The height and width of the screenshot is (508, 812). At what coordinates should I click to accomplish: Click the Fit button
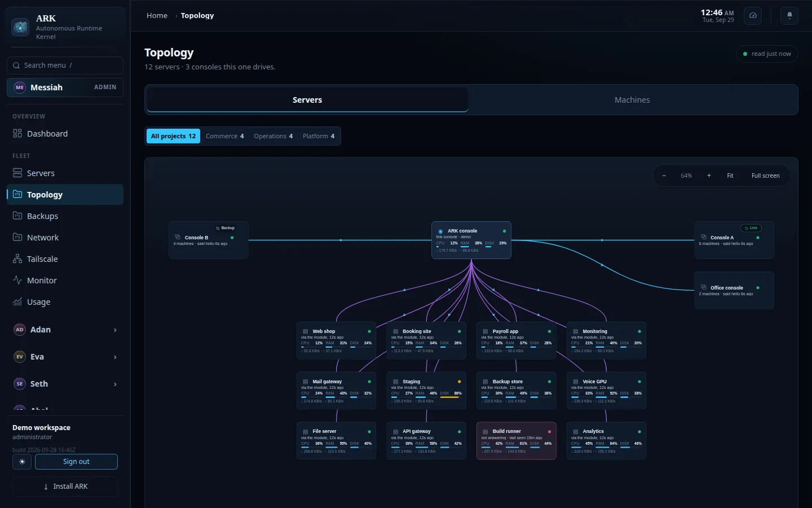tap(730, 176)
